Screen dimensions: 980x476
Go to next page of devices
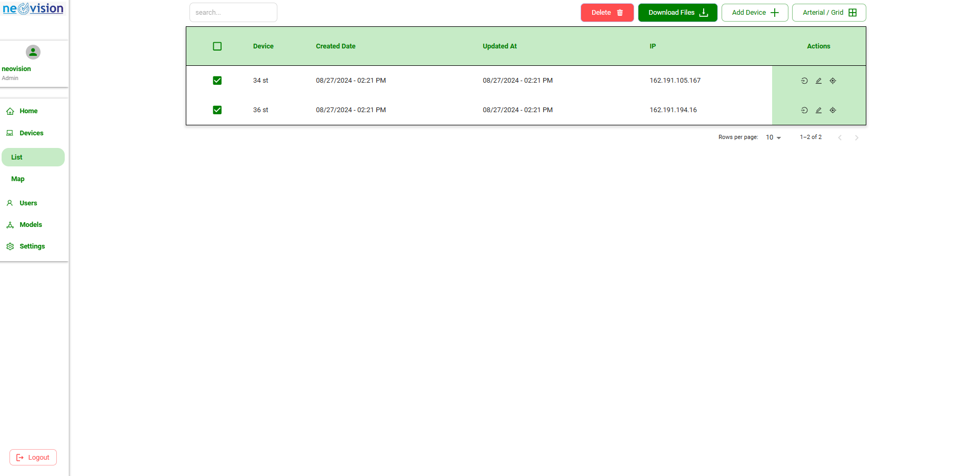coord(856,137)
